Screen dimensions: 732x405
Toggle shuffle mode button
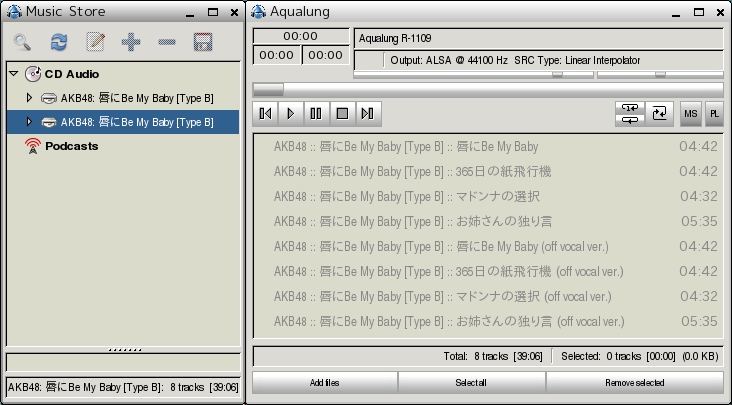click(x=660, y=113)
